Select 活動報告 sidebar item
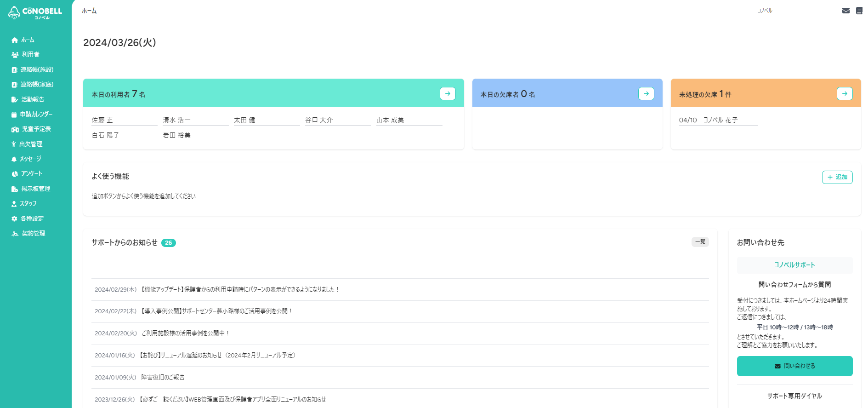Screen dimensions: 868x408 click(x=33, y=99)
